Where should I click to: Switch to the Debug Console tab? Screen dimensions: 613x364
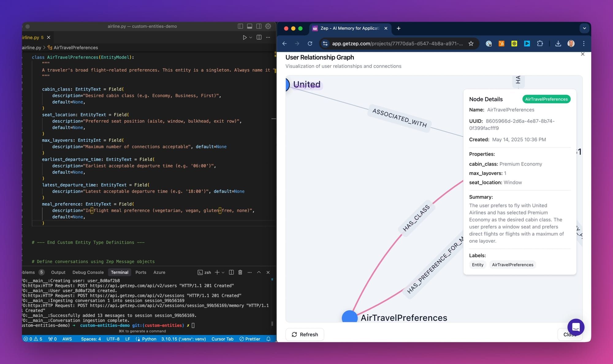click(x=88, y=272)
